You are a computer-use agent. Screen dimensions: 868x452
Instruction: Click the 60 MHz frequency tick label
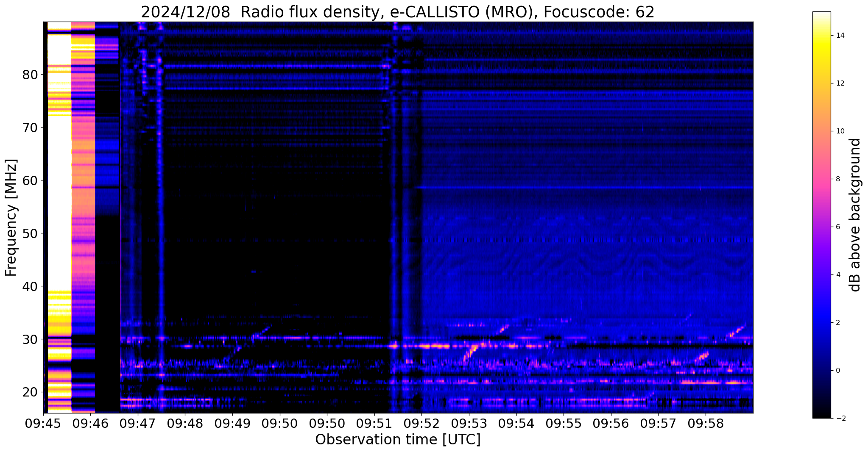click(30, 180)
